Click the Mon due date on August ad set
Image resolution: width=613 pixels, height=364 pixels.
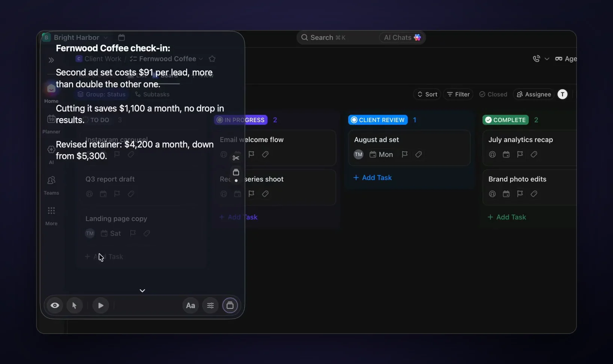point(381,154)
